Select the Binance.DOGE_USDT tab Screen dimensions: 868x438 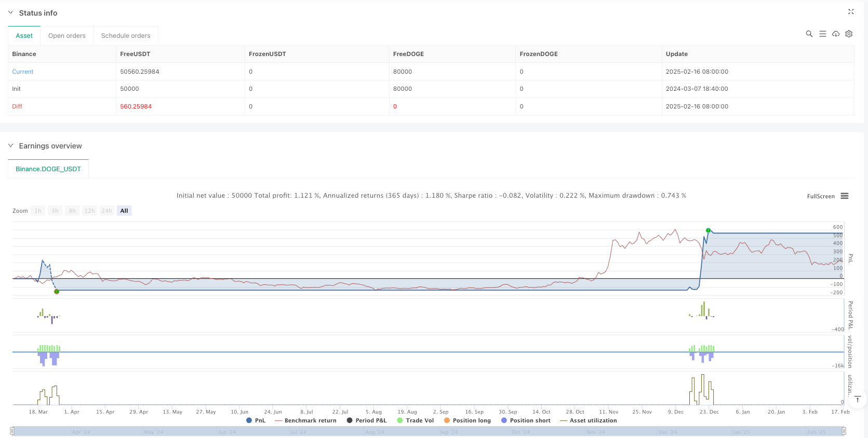48,169
